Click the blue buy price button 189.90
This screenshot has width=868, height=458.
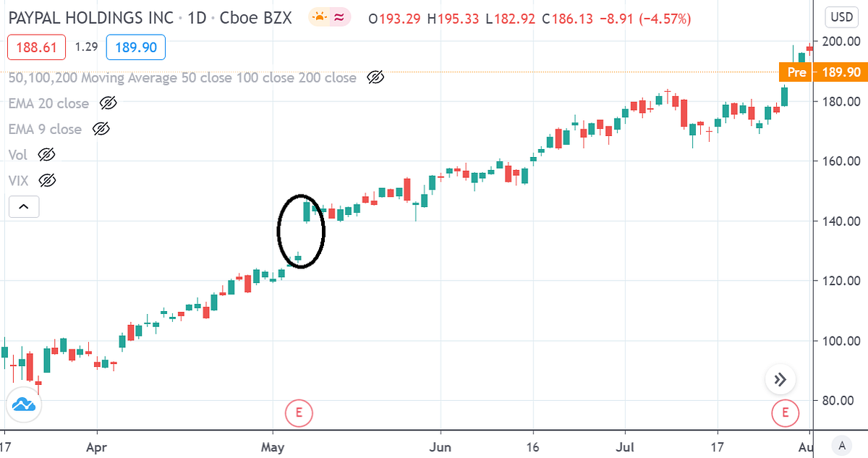coord(137,47)
